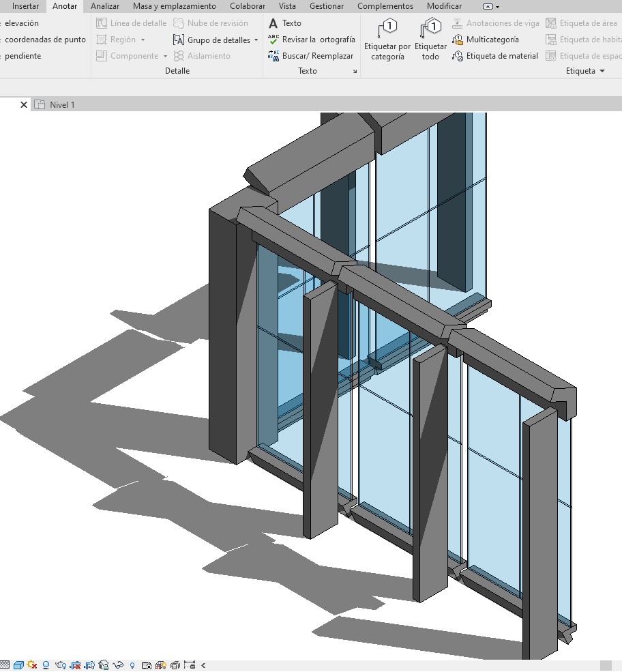Open Buscar/Reemplazar text tool

(311, 56)
